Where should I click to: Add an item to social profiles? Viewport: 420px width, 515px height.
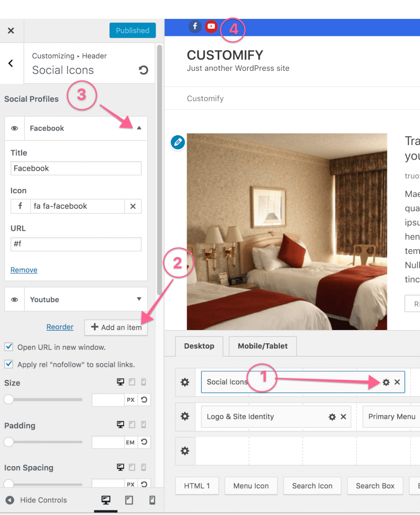pos(116,327)
